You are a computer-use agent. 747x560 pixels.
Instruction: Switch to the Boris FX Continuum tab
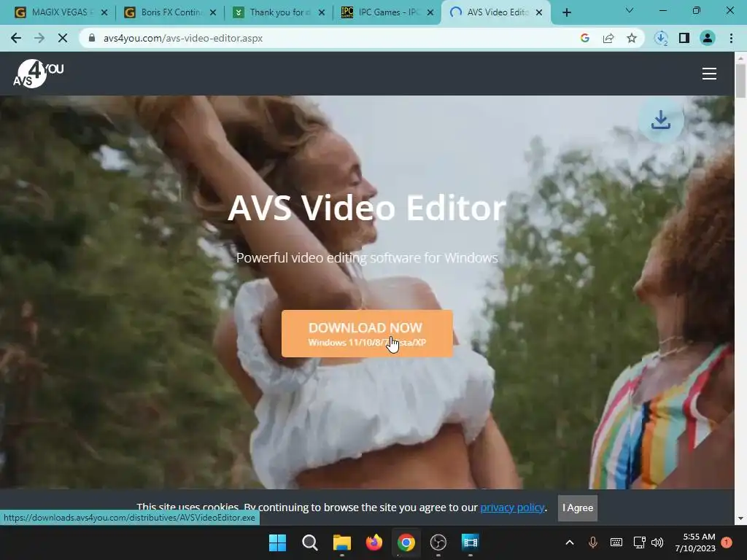tap(169, 12)
